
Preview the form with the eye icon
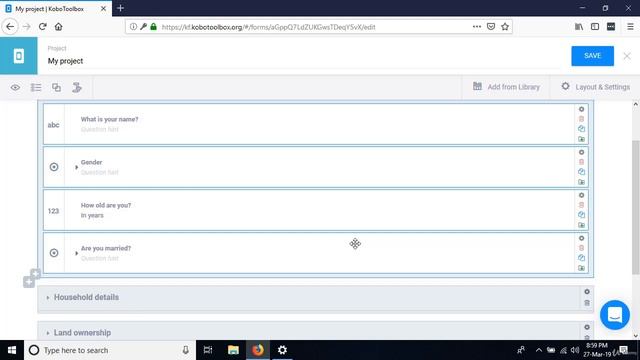[x=15, y=87]
